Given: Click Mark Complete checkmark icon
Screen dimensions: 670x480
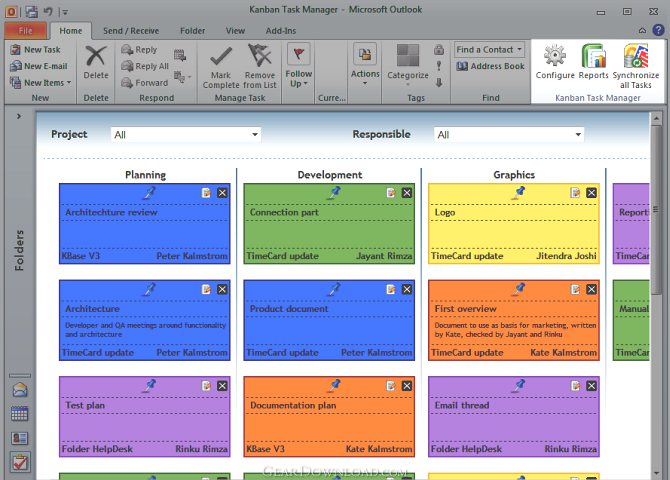Looking at the screenshot, I should tap(221, 56).
